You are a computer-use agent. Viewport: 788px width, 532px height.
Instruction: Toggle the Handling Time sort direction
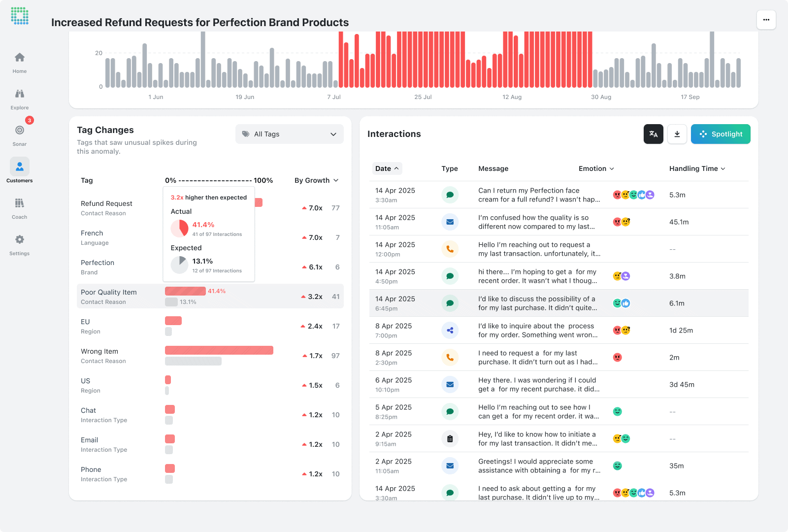697,168
